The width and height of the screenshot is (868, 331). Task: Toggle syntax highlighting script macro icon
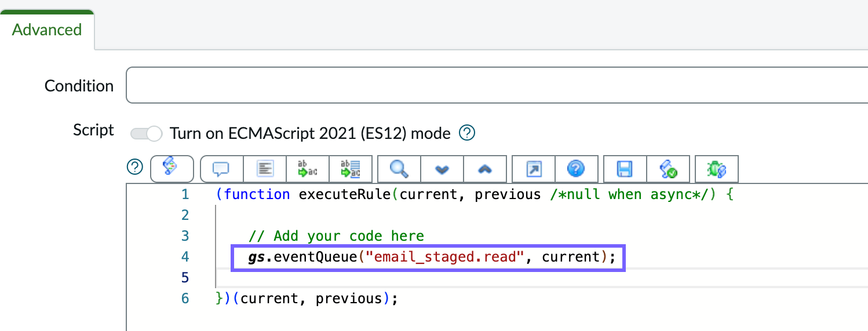point(171,168)
